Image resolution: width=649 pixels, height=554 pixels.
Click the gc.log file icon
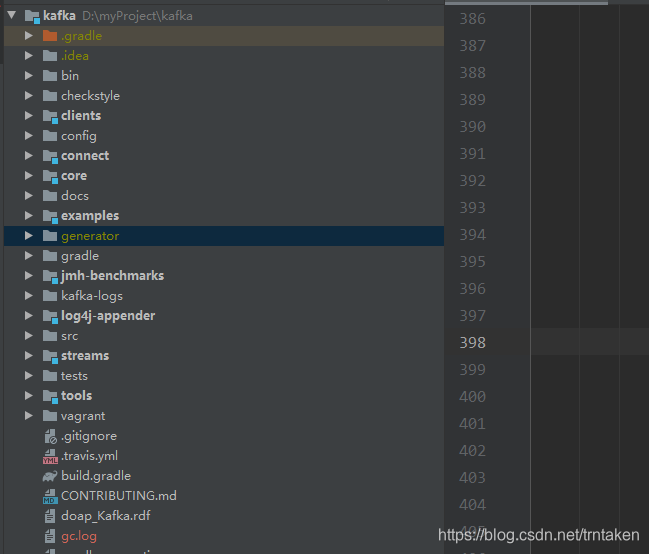(50, 536)
